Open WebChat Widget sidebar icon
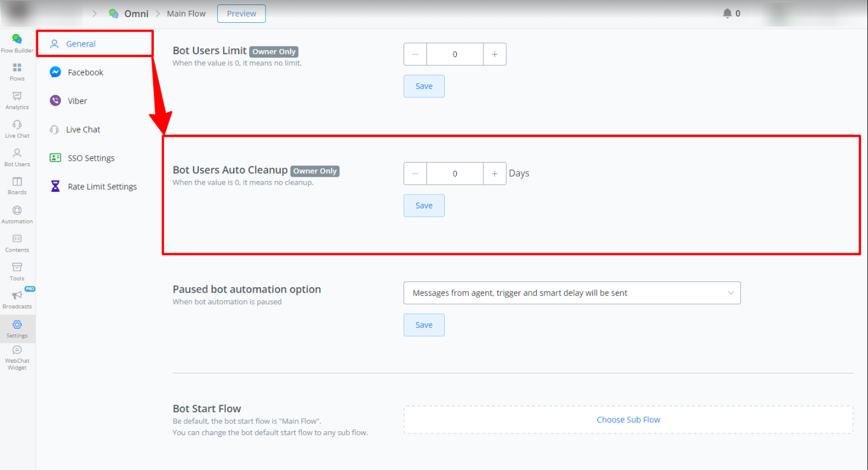This screenshot has width=868, height=470. pyautogui.click(x=17, y=358)
